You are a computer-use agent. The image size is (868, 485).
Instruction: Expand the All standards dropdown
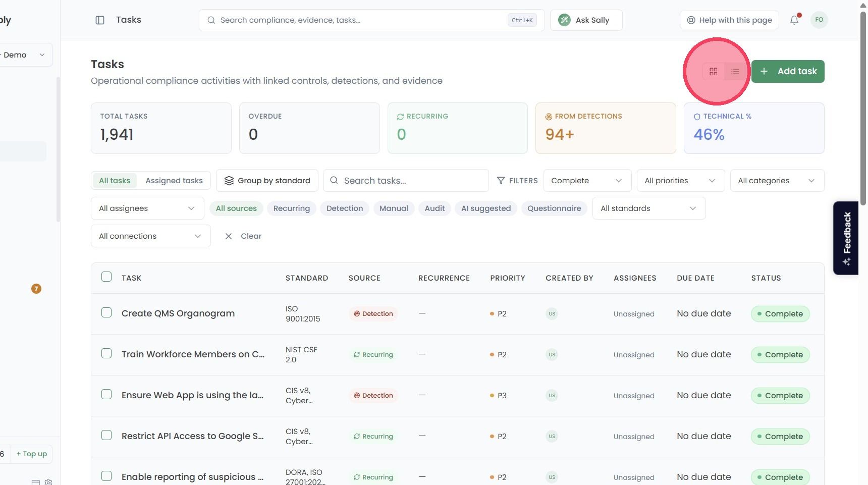(x=649, y=208)
